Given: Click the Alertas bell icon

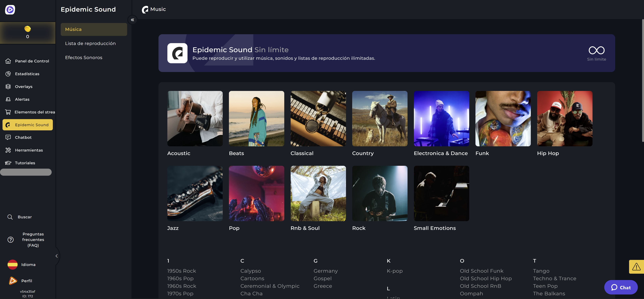Looking at the screenshot, I should 8,99.
